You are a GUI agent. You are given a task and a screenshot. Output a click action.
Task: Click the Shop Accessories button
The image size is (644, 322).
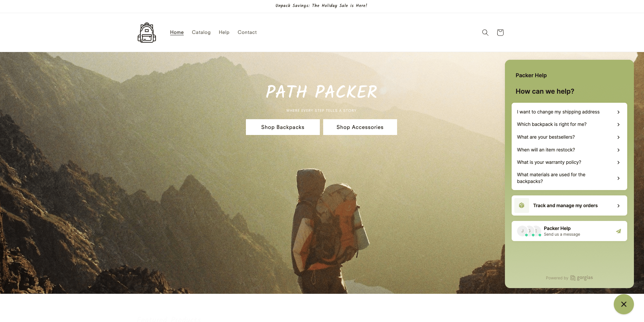point(360,127)
